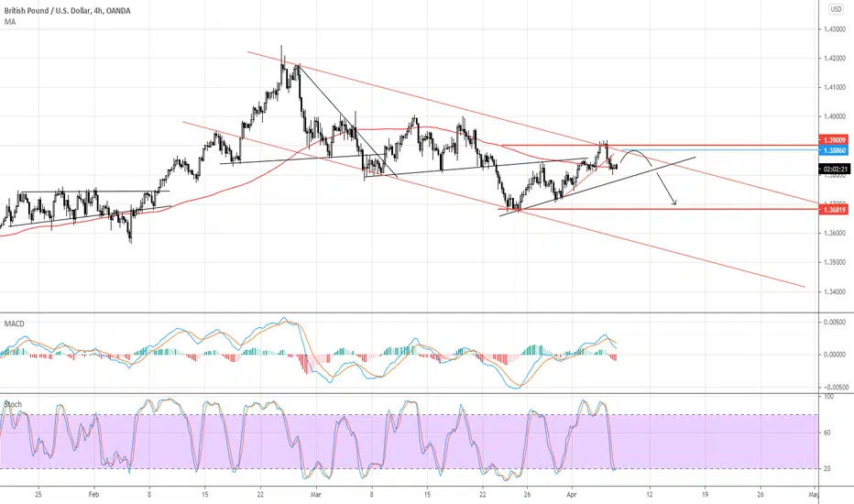This screenshot has width=854, height=504.
Task: Click the 1.35000 price axis value
Action: (x=835, y=263)
